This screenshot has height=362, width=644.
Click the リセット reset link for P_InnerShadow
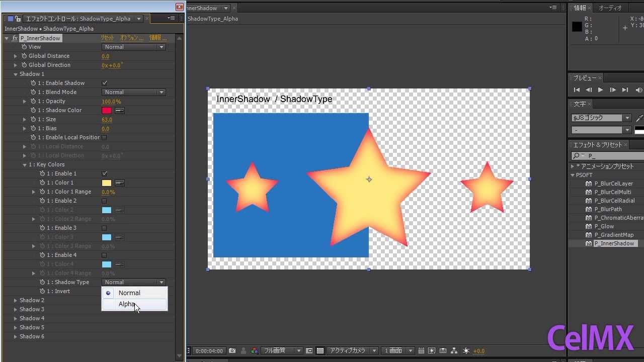pos(107,38)
